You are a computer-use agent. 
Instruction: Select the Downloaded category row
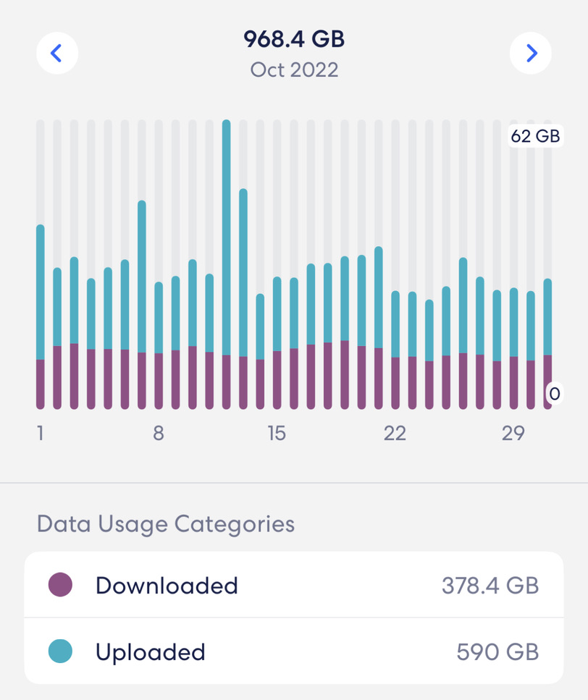coord(293,585)
